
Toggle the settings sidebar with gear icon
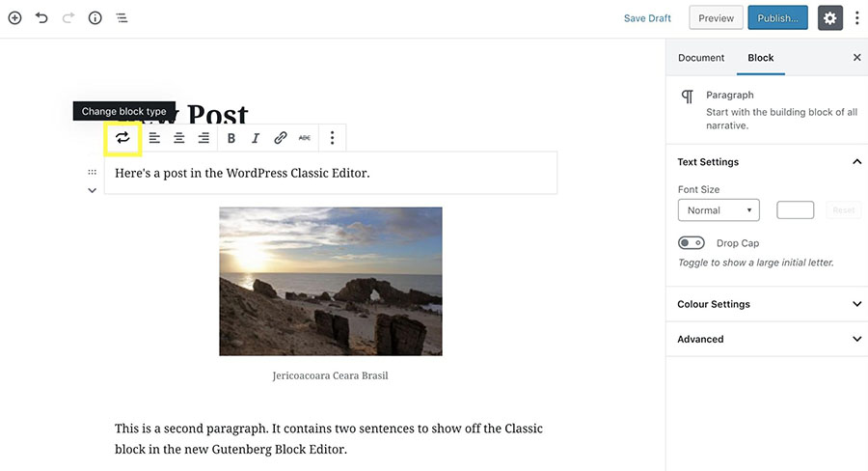(x=829, y=17)
